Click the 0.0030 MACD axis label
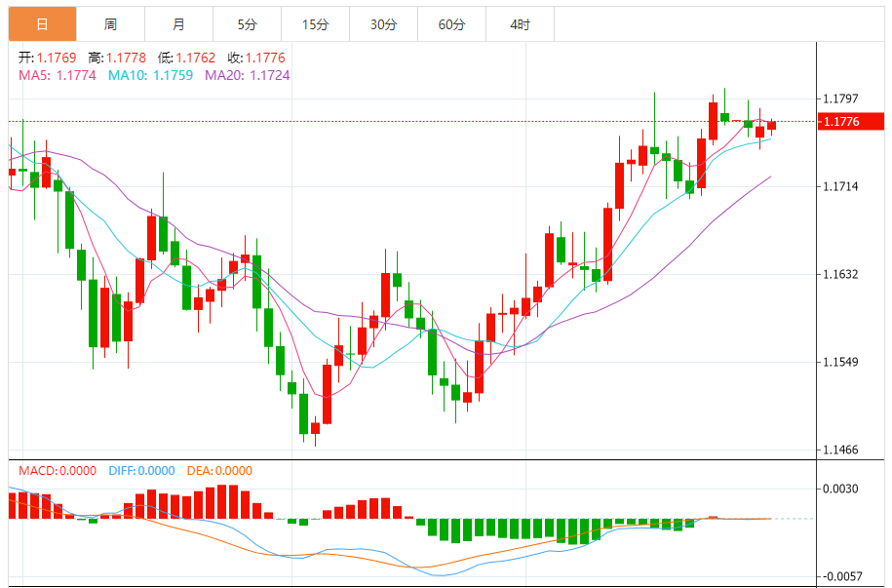The image size is (892, 588). point(840,489)
